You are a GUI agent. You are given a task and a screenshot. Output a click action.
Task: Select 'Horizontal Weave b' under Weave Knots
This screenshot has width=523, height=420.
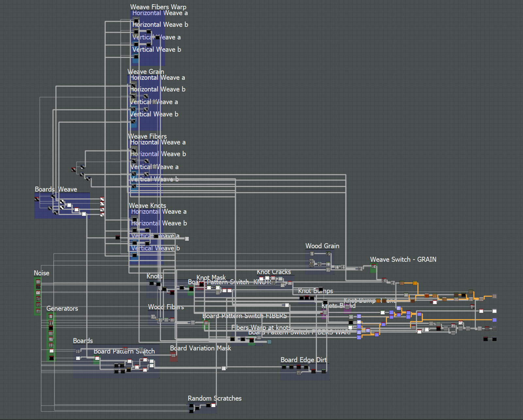tap(159, 223)
